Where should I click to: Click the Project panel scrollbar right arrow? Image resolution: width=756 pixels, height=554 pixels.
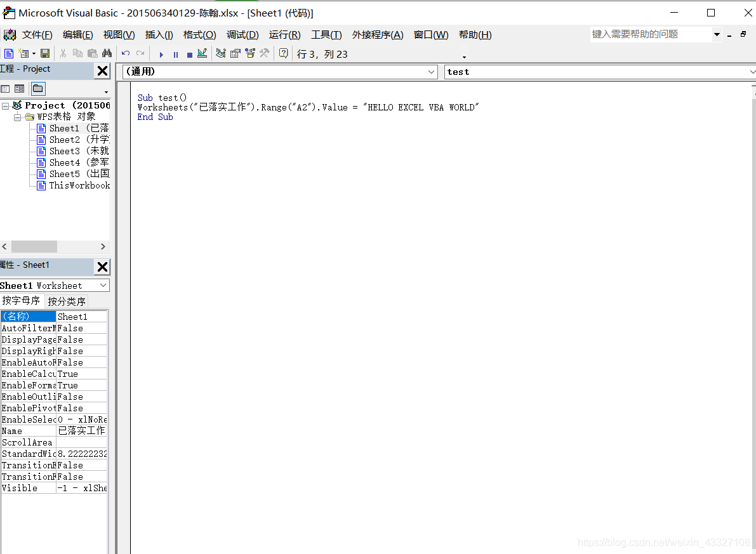(x=103, y=246)
